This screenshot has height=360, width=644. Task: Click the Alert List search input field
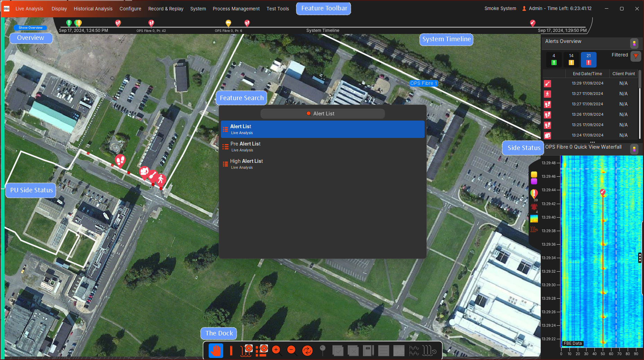(x=322, y=114)
